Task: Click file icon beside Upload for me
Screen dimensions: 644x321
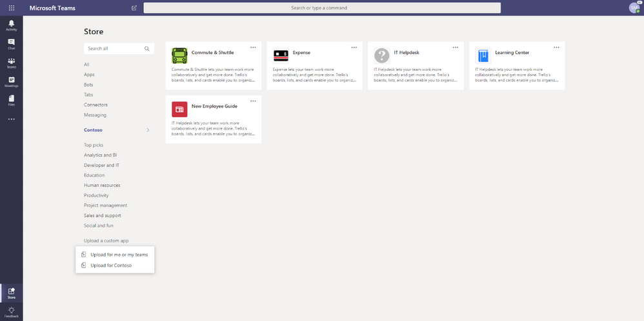Action: [83, 255]
